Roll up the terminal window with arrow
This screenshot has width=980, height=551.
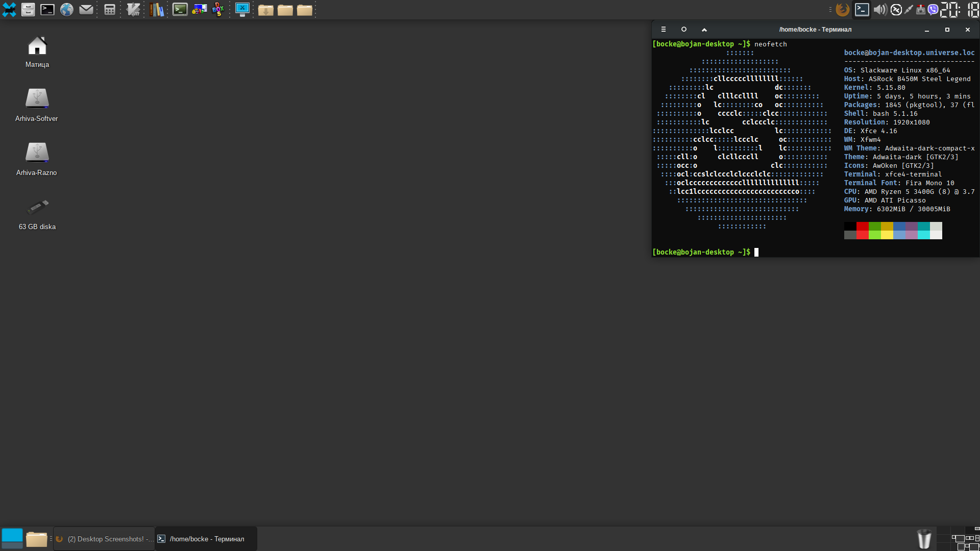coord(704,30)
